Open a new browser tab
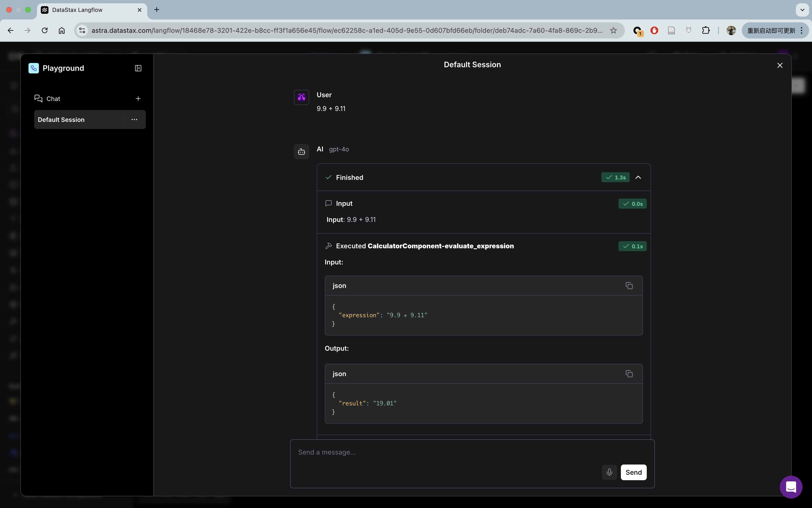This screenshot has width=812, height=508. pyautogui.click(x=157, y=10)
